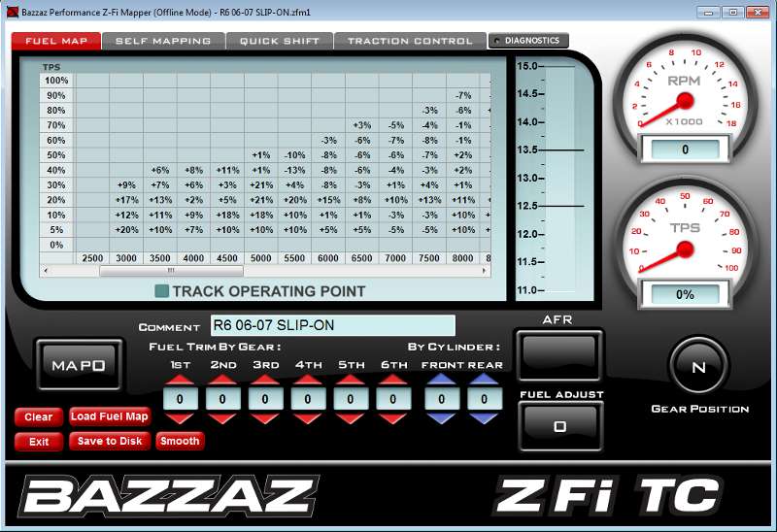Viewport: 777px width, 532px height.
Task: Click the 100% TPS row header
Action: [x=56, y=81]
